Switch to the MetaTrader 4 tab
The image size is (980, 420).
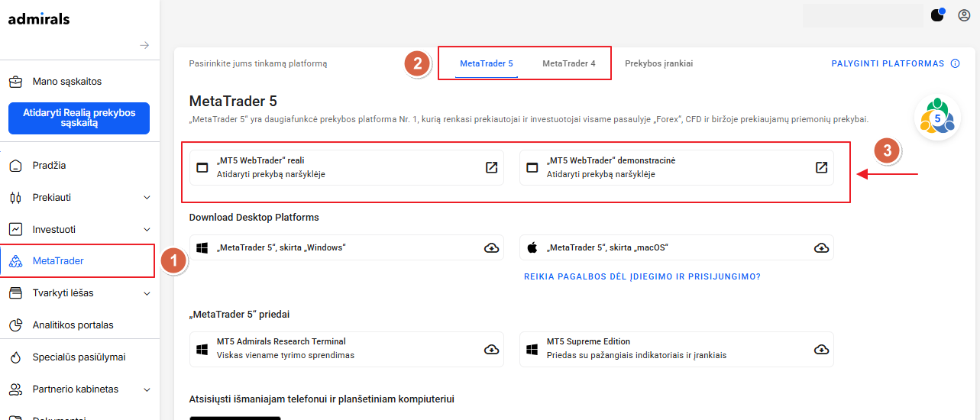[569, 64]
